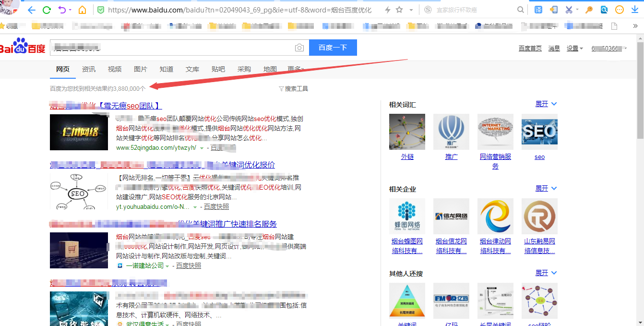Switch to the 资讯 tab

89,69
